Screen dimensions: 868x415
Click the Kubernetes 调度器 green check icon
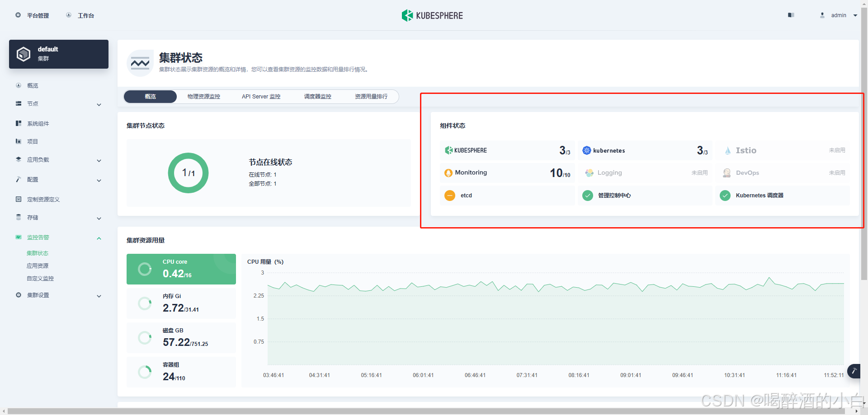pos(725,196)
